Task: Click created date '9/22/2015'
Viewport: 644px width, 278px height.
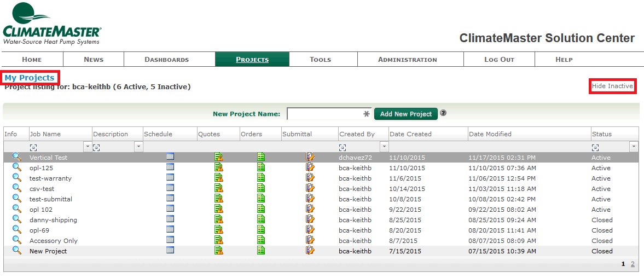Action: (404, 210)
